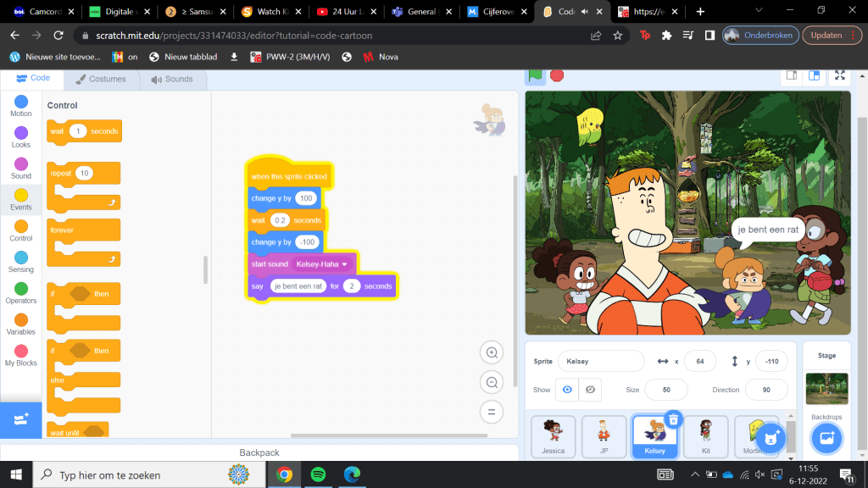Delete the Kelsey sprite with trash icon
This screenshot has width=868, height=488.
click(673, 419)
